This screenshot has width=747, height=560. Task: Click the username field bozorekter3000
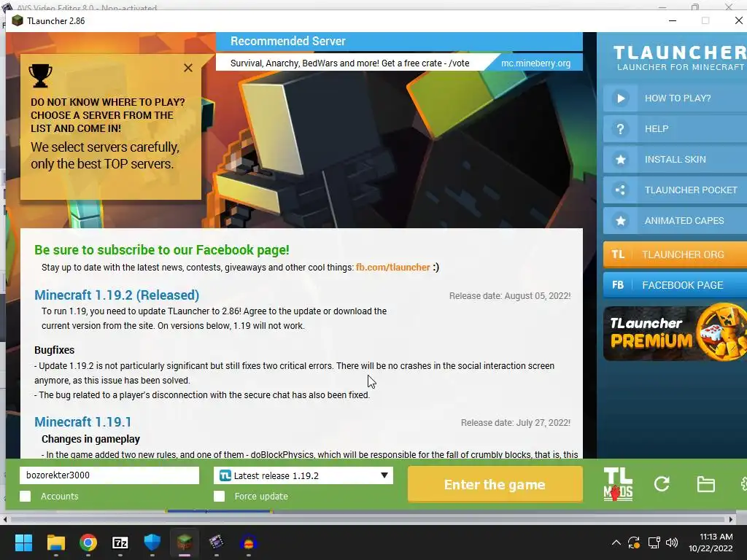click(109, 475)
